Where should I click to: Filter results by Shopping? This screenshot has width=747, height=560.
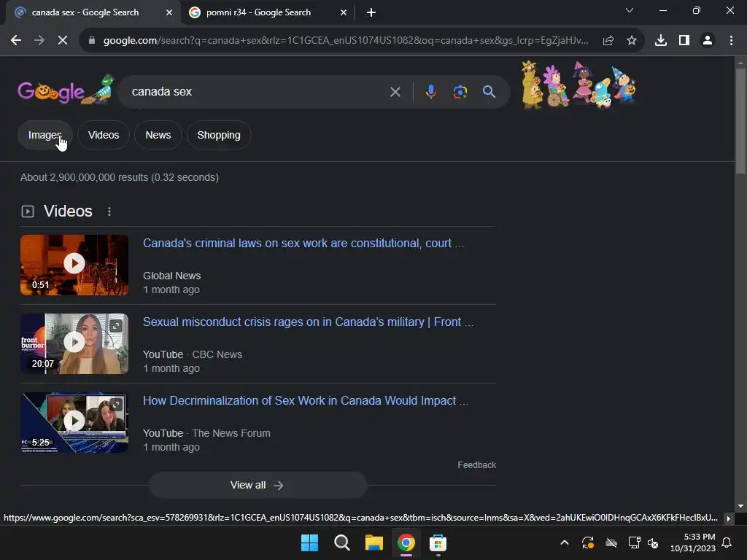pyautogui.click(x=219, y=135)
